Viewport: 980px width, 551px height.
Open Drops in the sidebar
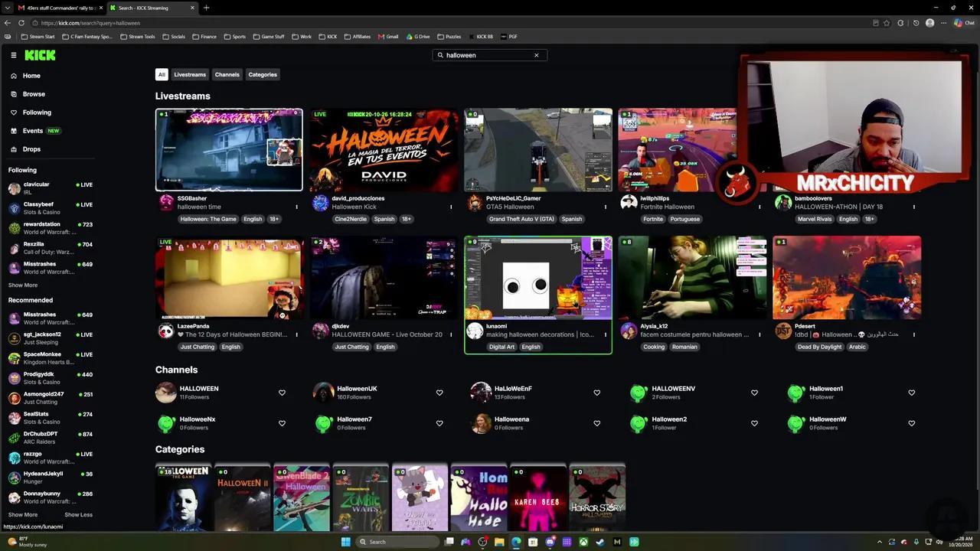pos(31,149)
